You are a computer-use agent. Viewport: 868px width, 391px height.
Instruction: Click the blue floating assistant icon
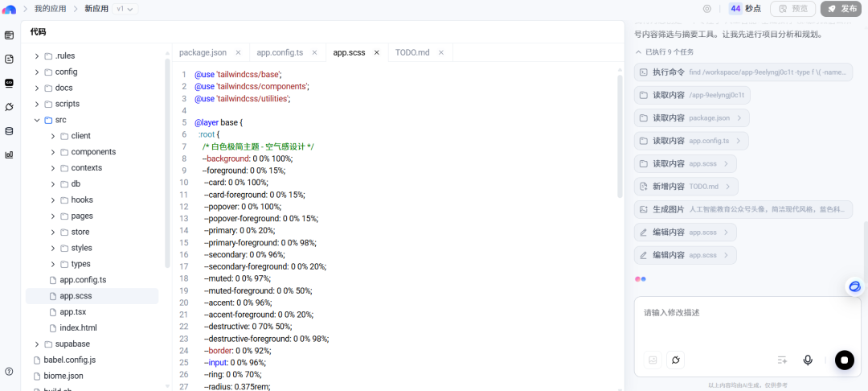[x=854, y=286]
